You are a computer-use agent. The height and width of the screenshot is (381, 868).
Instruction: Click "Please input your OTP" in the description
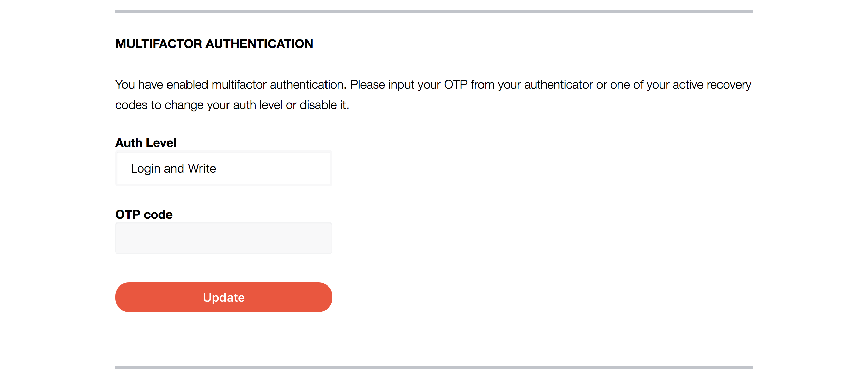pyautogui.click(x=409, y=85)
